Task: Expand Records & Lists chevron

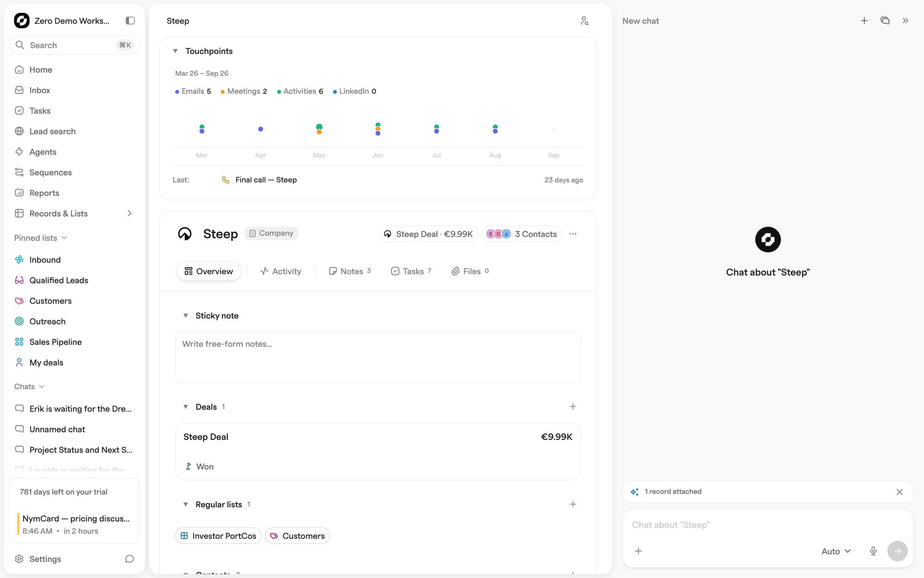Action: 130,213
